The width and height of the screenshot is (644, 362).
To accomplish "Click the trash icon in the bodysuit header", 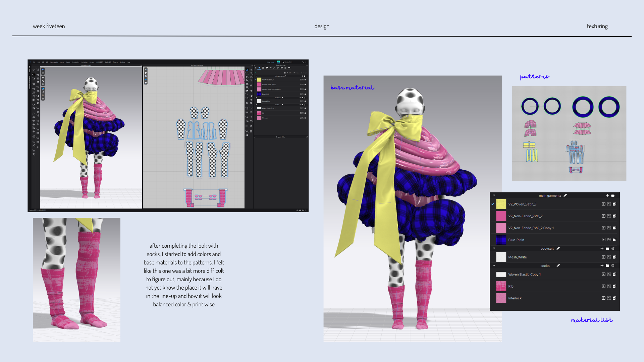I will point(613,248).
